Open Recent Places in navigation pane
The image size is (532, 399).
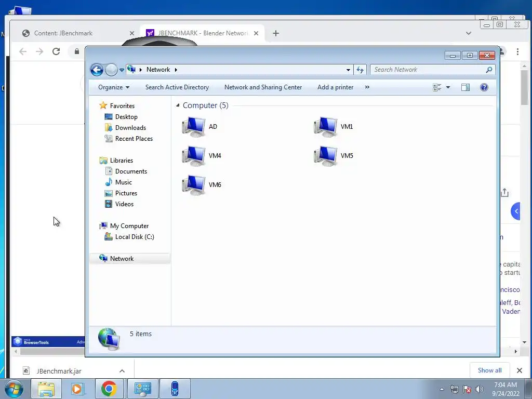(134, 138)
